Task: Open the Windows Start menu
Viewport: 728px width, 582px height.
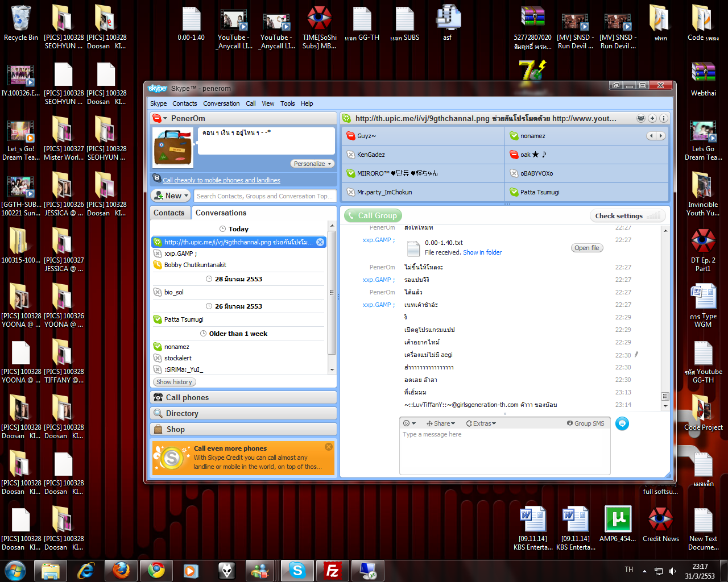Action: click(15, 570)
